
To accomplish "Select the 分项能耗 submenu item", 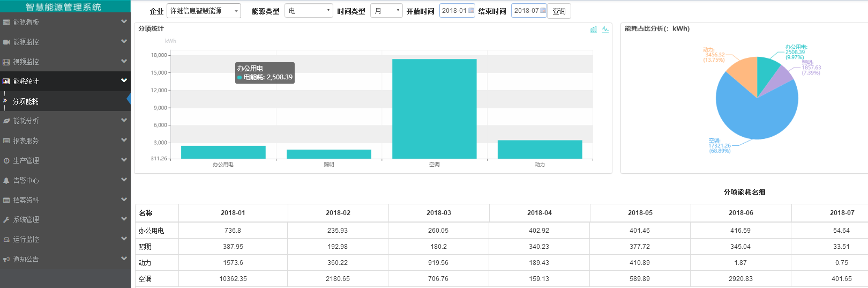I will [x=26, y=101].
